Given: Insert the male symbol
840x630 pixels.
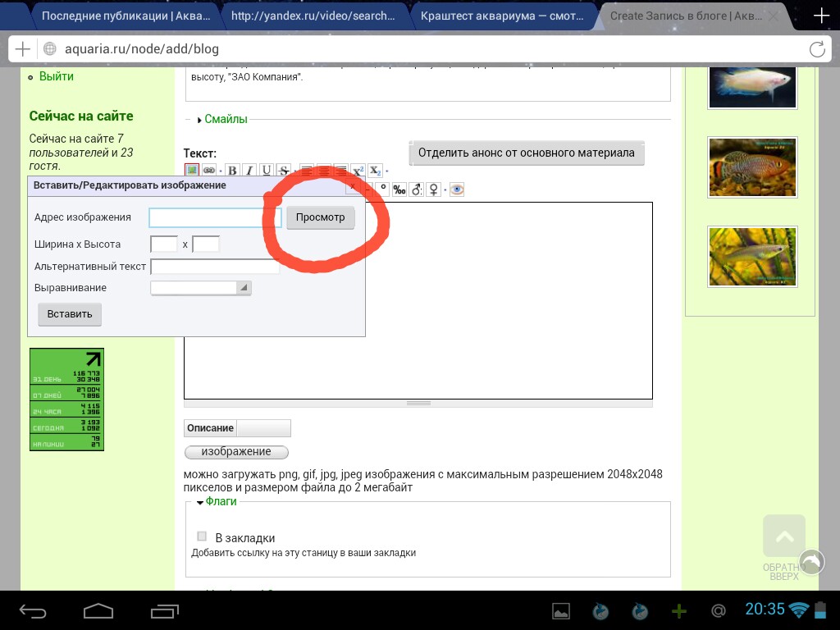Looking at the screenshot, I should (417, 189).
